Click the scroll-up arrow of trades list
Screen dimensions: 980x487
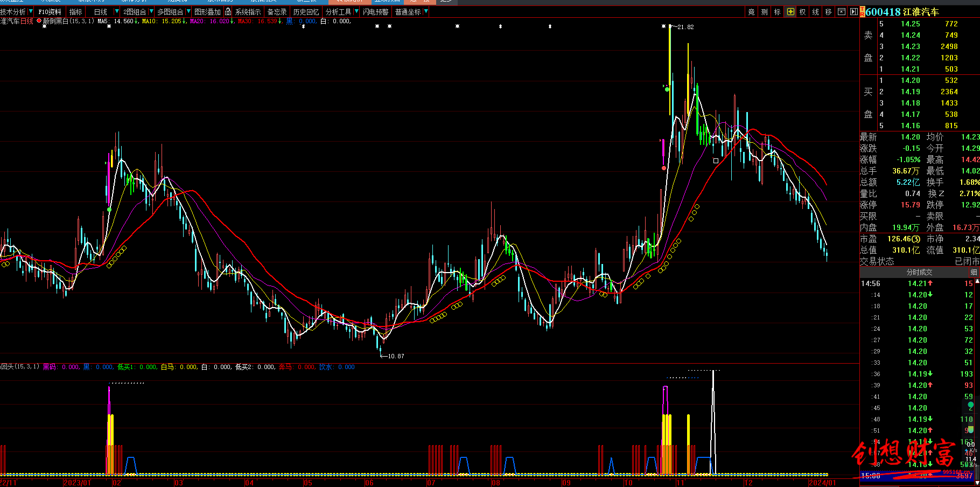[x=977, y=280]
